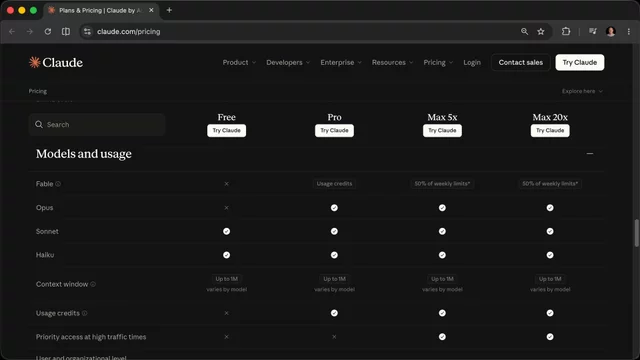Viewport: 640px width, 360px height.
Task: Click the profile avatar in browser toolbar
Action: pyautogui.click(x=611, y=31)
